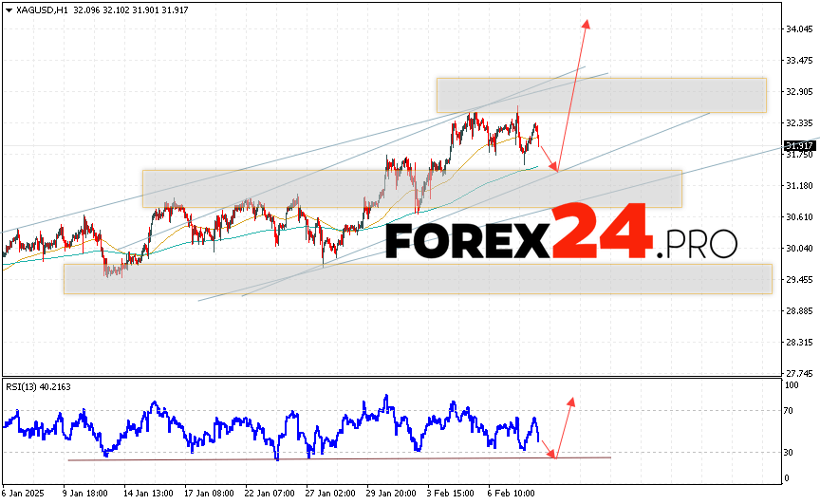Click the 30.610 price axis label
The width and height of the screenshot is (820, 504).
pyautogui.click(x=800, y=217)
